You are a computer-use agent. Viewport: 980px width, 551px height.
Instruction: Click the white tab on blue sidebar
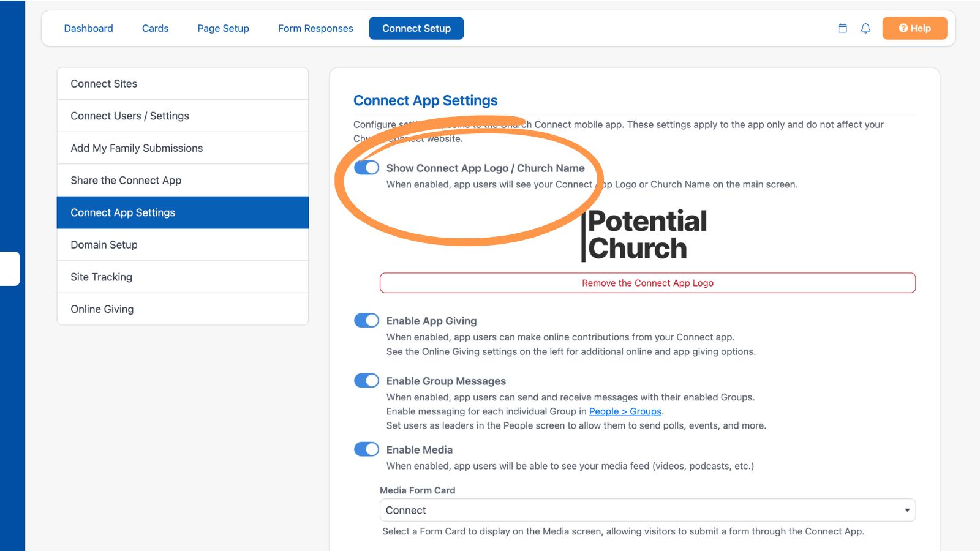pos(10,269)
